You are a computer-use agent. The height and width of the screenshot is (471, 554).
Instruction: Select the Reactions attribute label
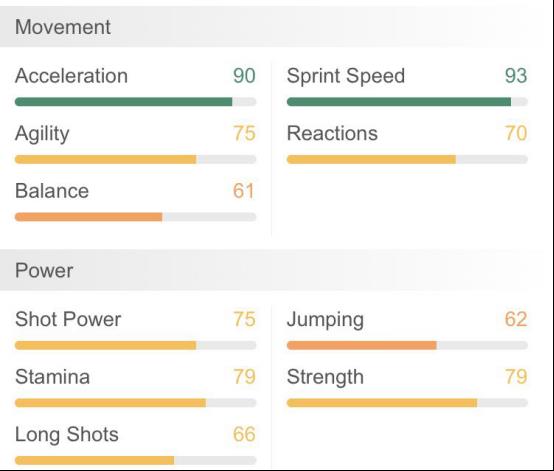[x=332, y=133]
